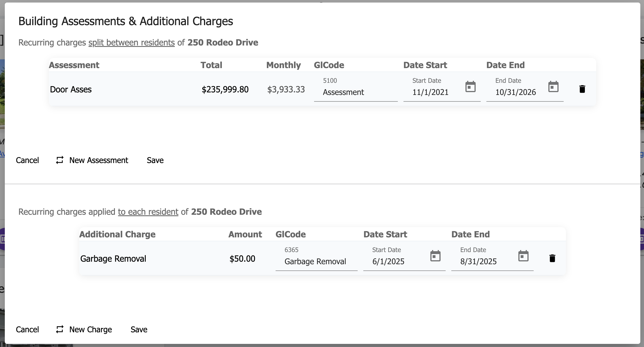Click the Total column header
This screenshot has width=644, height=347.
click(x=211, y=65)
